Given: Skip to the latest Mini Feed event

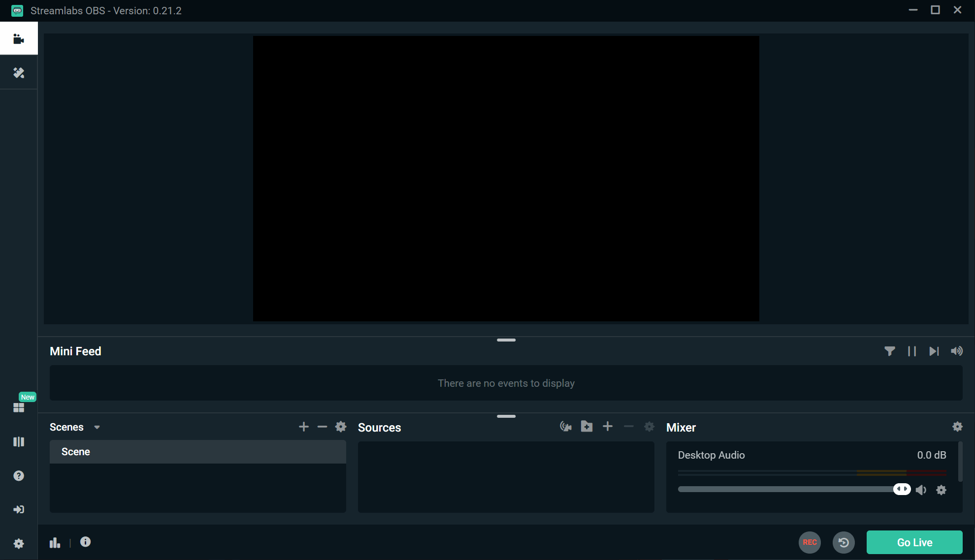Looking at the screenshot, I should 934,351.
